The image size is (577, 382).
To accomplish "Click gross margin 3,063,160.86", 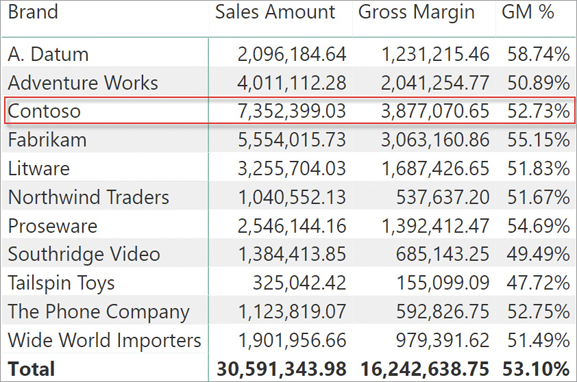I will point(435,140).
